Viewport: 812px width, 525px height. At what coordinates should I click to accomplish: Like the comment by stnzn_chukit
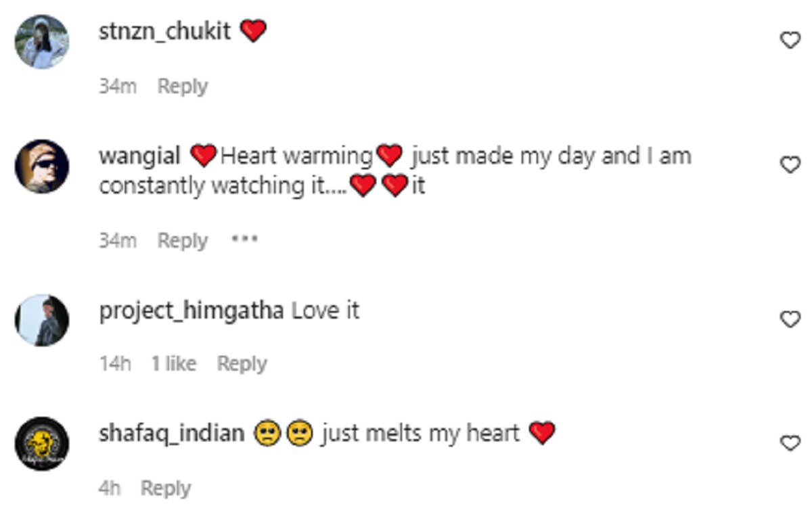point(790,41)
